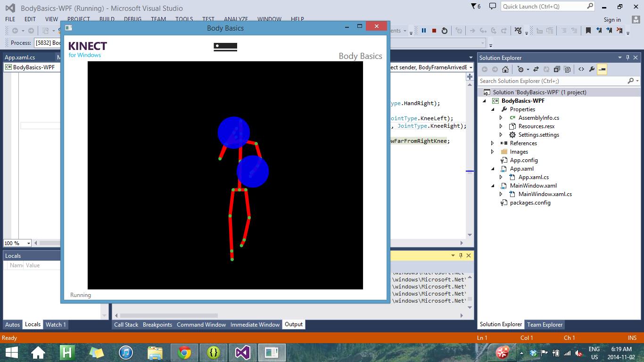644x362 pixels.
Task: Toggle a bookmark on current line
Action: tap(588, 31)
